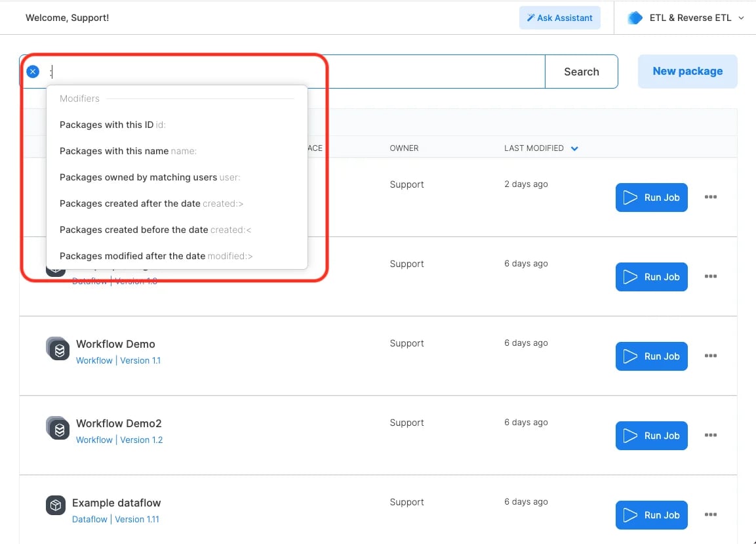Click the Example dataflow package icon
This screenshot has height=544, width=756.
[x=56, y=505]
